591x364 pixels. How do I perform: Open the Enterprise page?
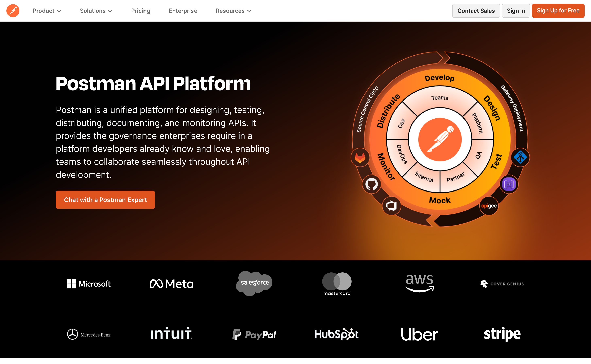tap(183, 11)
